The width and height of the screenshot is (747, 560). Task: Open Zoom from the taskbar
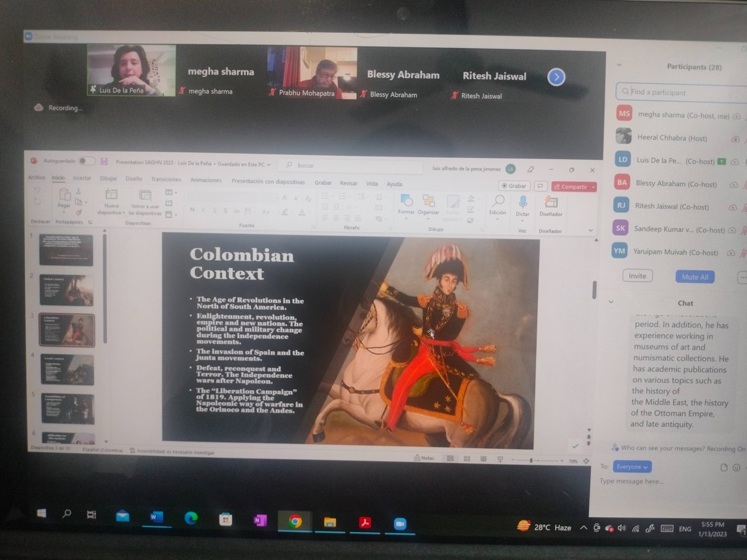coord(400,523)
